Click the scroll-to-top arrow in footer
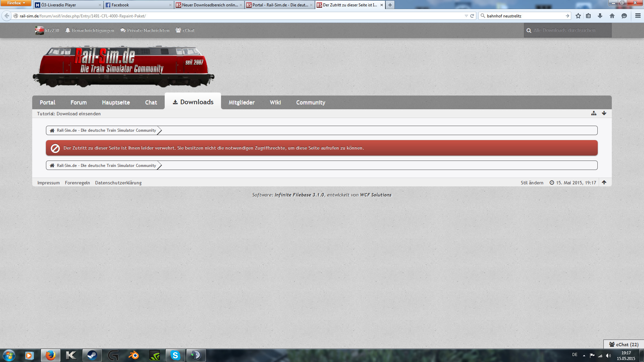The width and height of the screenshot is (644, 362). point(604,182)
